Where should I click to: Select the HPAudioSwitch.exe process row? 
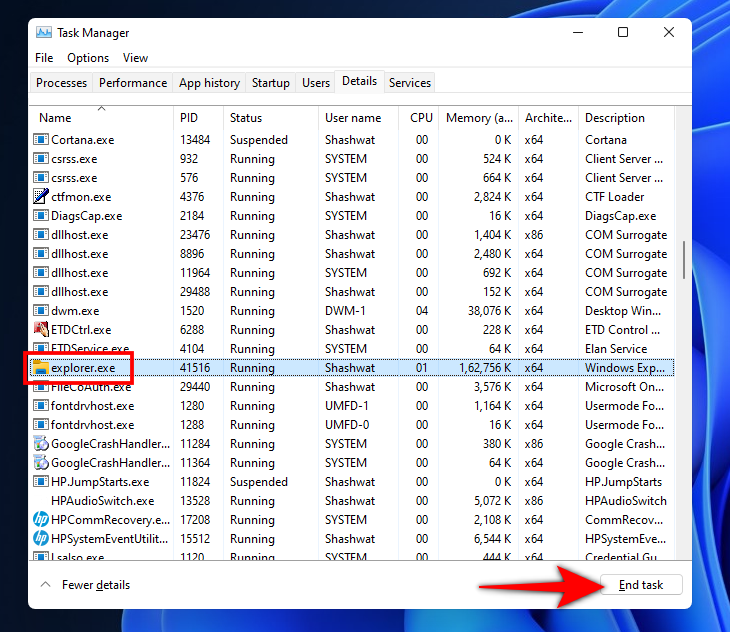(102, 501)
